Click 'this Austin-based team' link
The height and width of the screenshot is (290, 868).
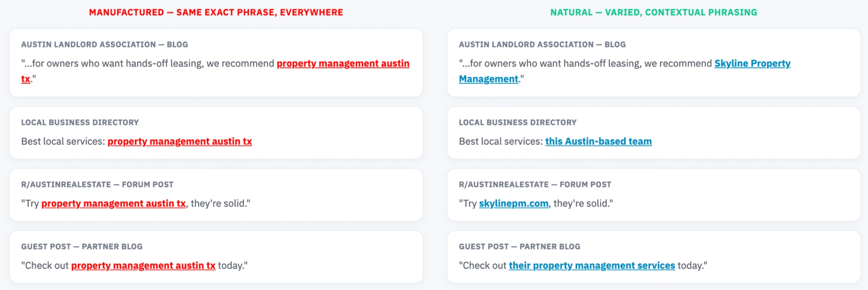(598, 141)
